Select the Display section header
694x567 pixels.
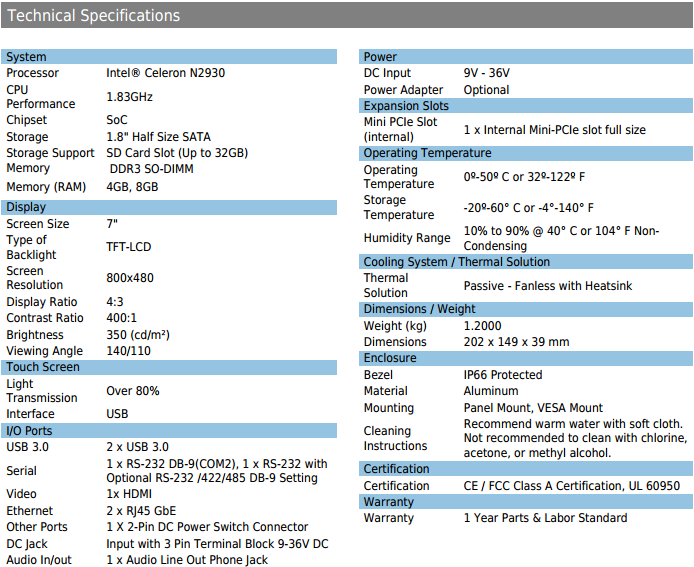click(169, 207)
